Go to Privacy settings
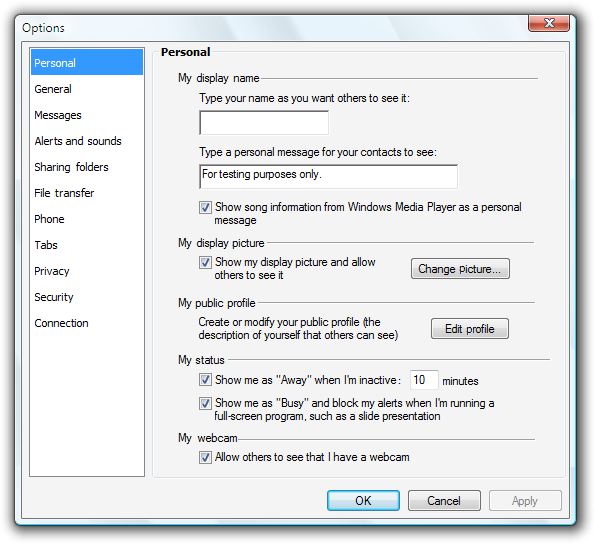The image size is (595, 544). [87, 271]
